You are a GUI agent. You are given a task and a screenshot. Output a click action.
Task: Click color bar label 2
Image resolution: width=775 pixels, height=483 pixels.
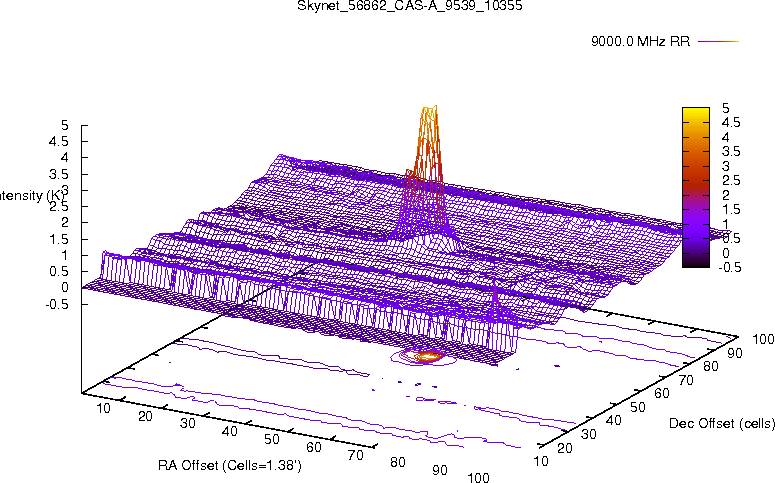tap(726, 195)
